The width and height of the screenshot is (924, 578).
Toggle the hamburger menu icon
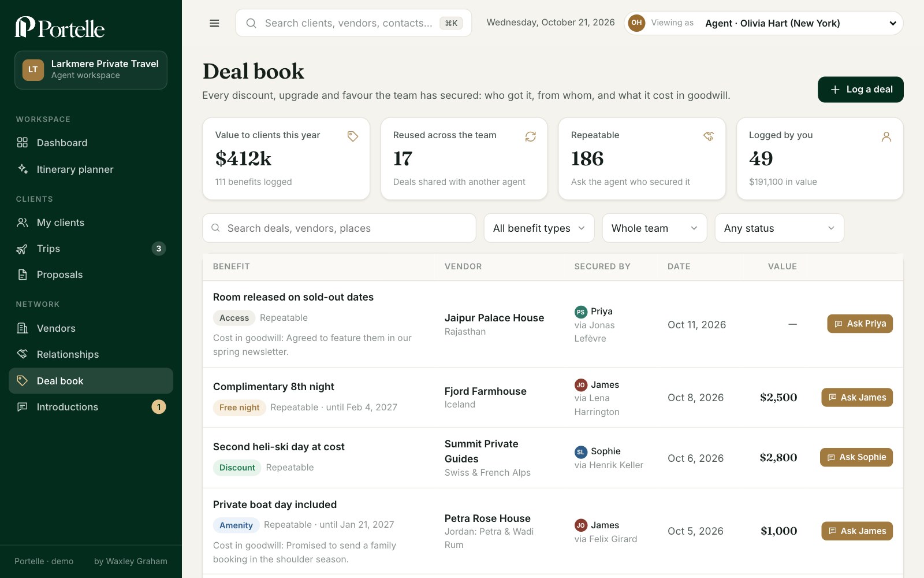pos(214,23)
